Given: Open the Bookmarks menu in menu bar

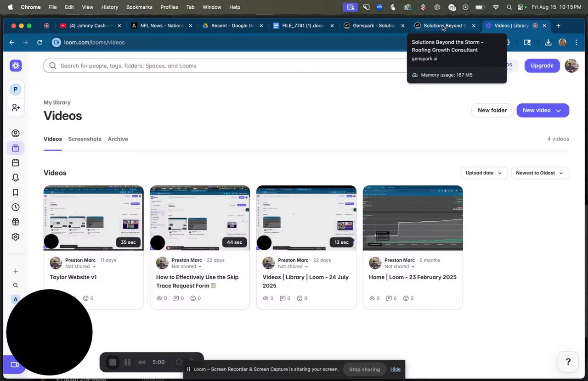Looking at the screenshot, I should coord(138,7).
